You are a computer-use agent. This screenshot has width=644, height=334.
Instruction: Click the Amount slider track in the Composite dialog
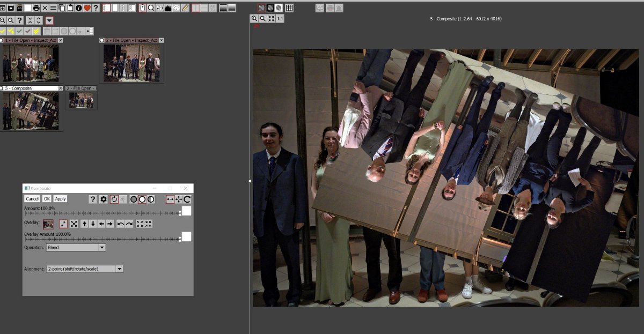[102, 213]
